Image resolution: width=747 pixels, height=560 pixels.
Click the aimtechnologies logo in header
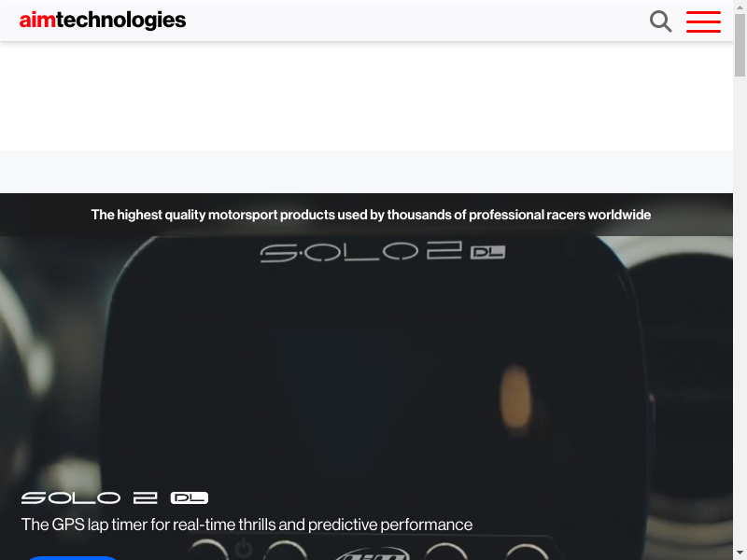pos(103,21)
